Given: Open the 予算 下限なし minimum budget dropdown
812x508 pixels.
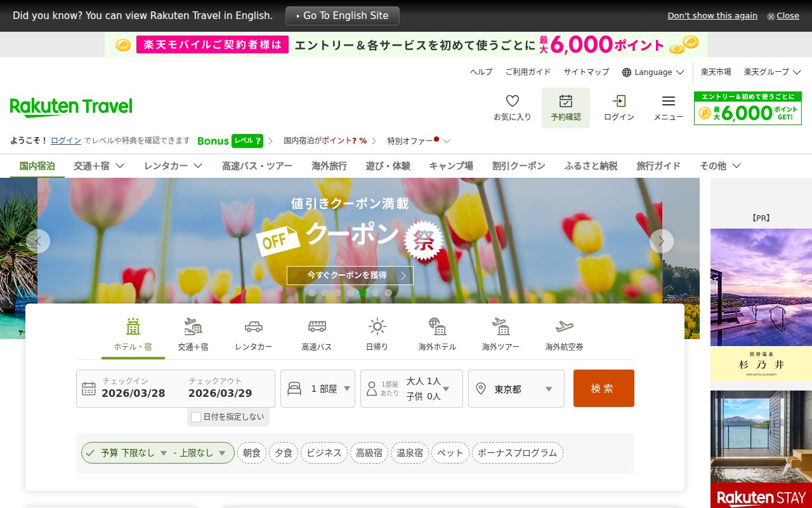Looking at the screenshot, I should [133, 453].
